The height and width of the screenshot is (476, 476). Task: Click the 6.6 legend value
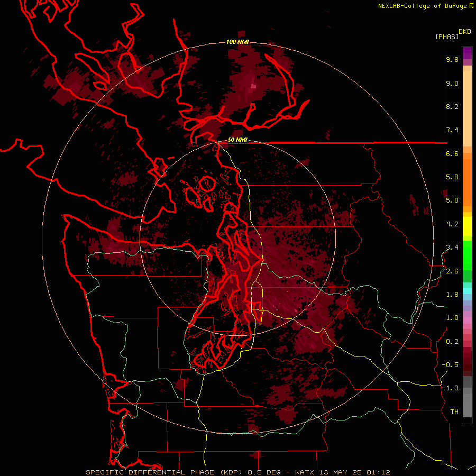point(452,153)
